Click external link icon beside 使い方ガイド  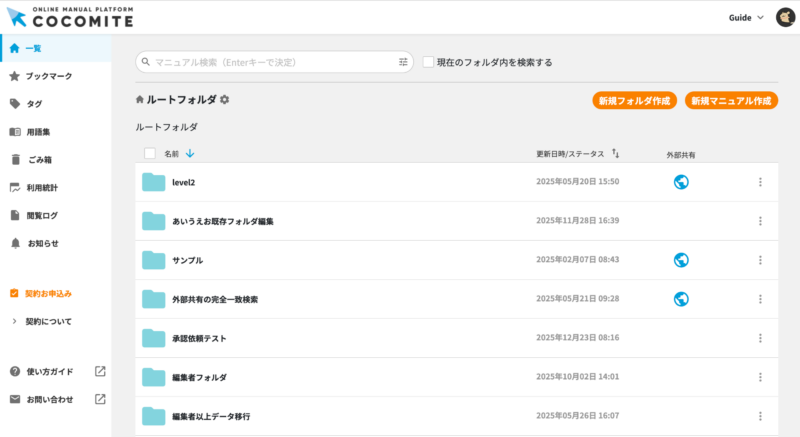(x=101, y=371)
